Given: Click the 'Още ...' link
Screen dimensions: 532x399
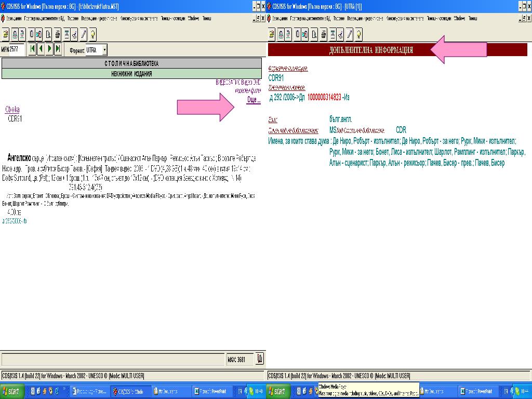Looking at the screenshot, I should click(254, 100).
